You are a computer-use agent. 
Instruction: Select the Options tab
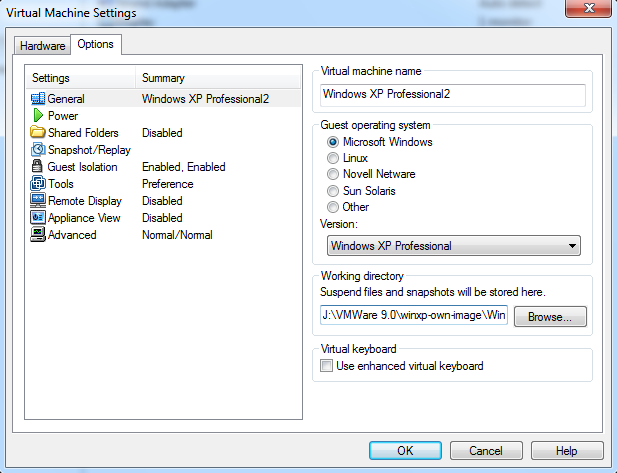pos(96,44)
